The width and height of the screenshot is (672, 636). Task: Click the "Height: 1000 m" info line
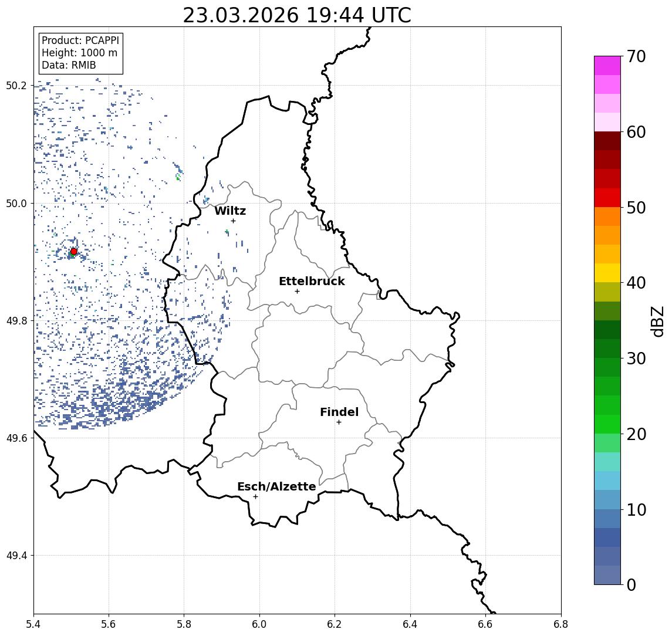point(79,53)
